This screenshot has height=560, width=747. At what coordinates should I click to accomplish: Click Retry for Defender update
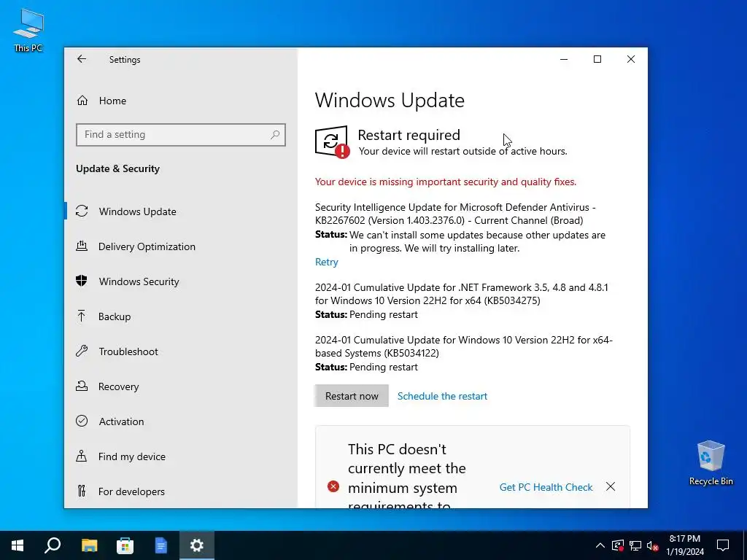(x=326, y=262)
